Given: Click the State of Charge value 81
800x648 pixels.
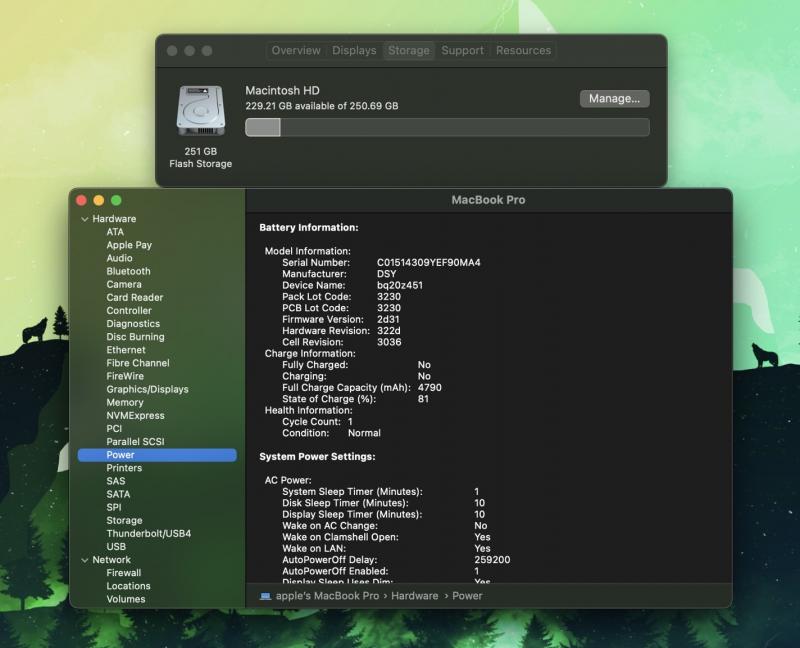Looking at the screenshot, I should (423, 399).
